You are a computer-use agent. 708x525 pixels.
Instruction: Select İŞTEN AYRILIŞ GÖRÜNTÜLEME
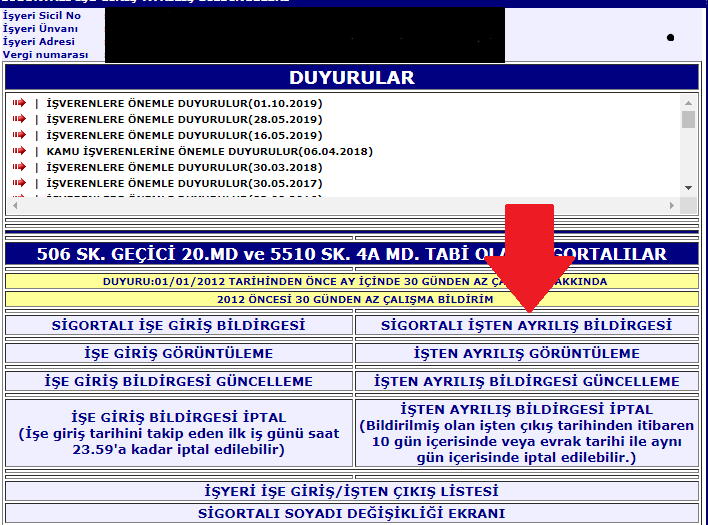(526, 354)
